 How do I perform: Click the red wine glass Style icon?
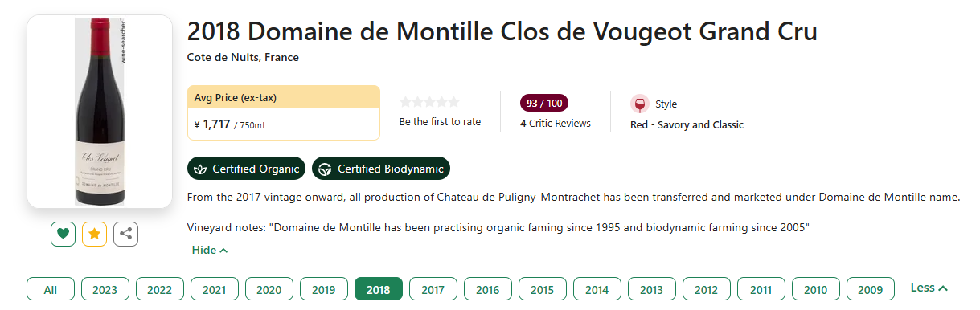point(640,104)
